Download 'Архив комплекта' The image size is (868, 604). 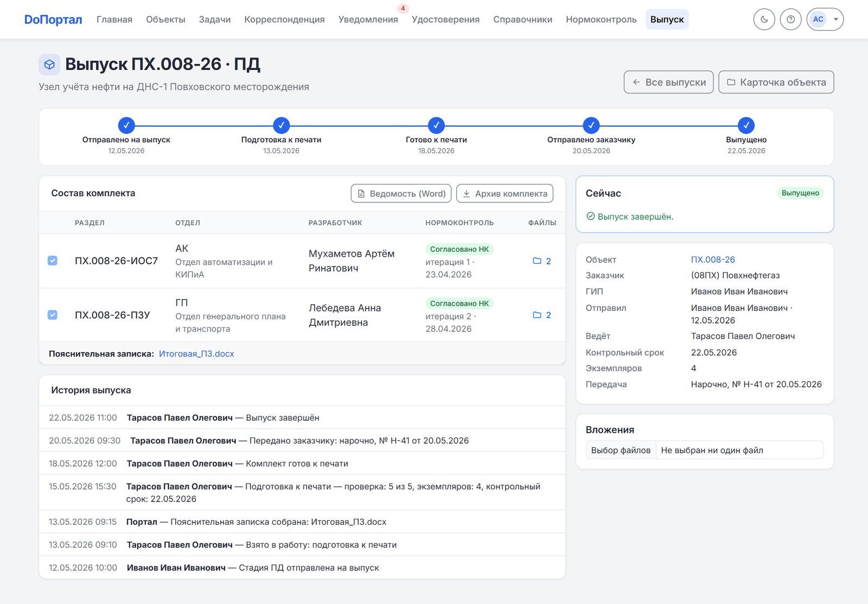point(505,194)
